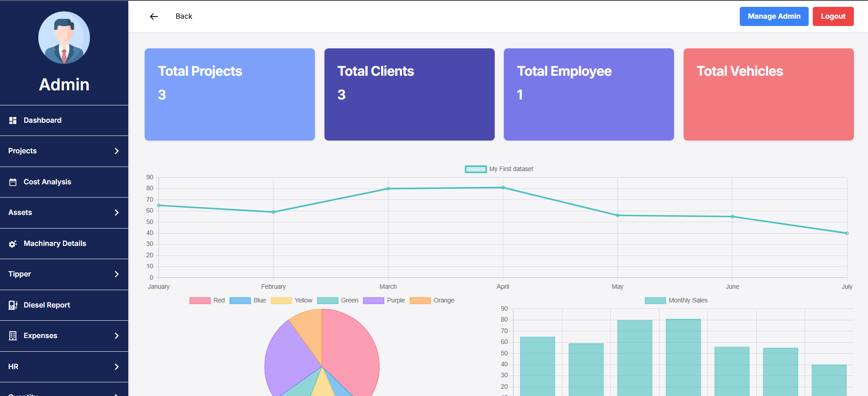
Task: Click the February label on line chart
Action: [x=273, y=287]
